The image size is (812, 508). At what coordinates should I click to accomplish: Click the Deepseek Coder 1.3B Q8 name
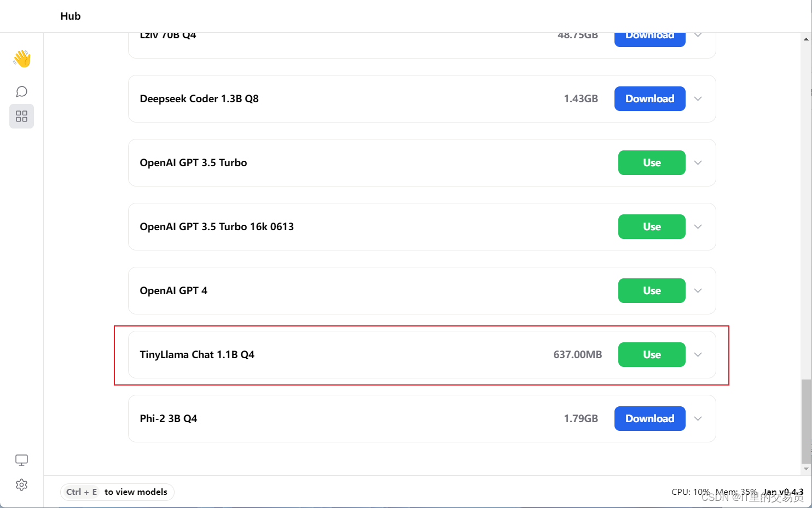[x=199, y=98]
